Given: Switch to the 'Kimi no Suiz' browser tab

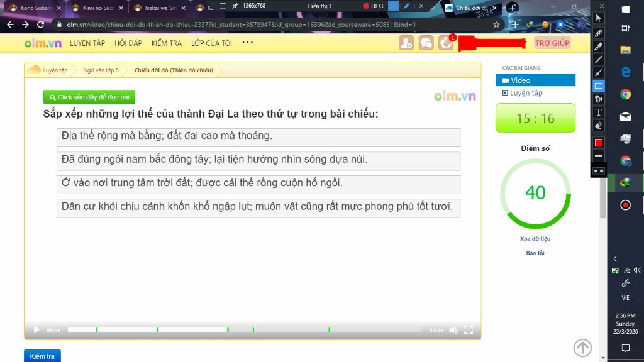Looking at the screenshot, I should click(x=97, y=8).
